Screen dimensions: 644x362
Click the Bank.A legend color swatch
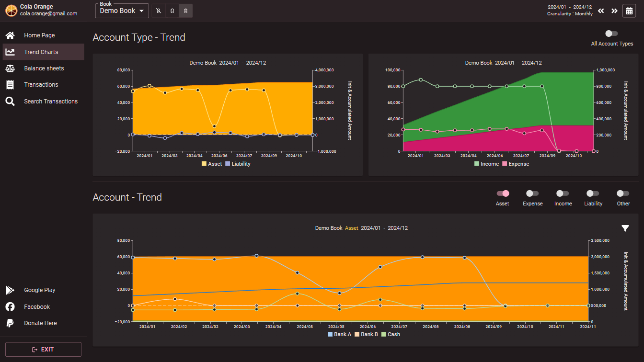pyautogui.click(x=330, y=334)
